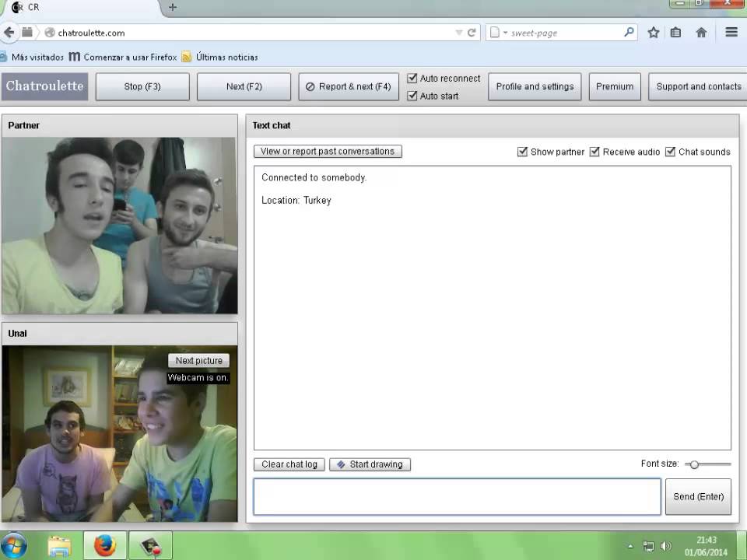Open Support and contacts

[698, 86]
